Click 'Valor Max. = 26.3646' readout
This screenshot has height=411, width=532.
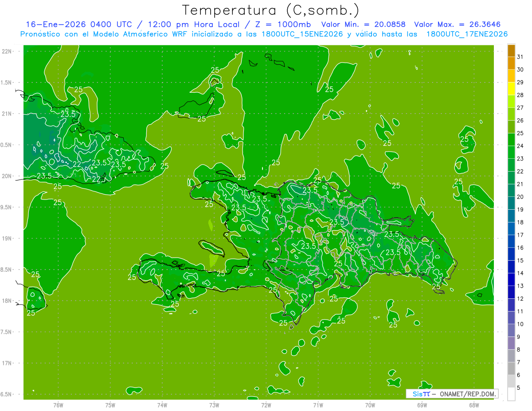click(458, 24)
